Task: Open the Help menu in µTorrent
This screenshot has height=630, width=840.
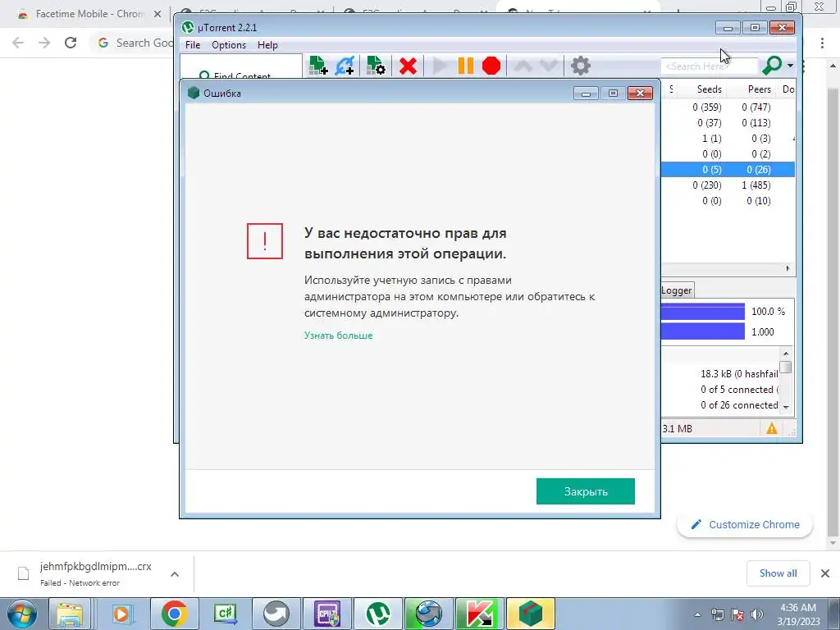Action: point(267,45)
